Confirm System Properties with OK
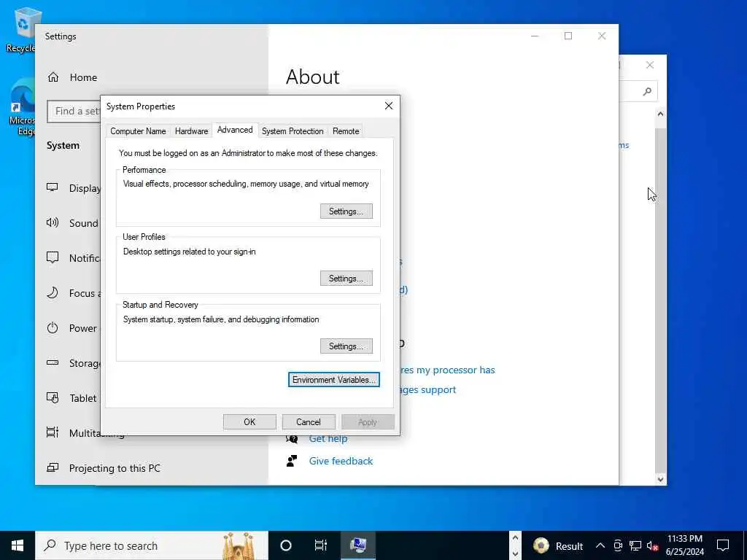This screenshot has width=747, height=560. click(x=249, y=422)
